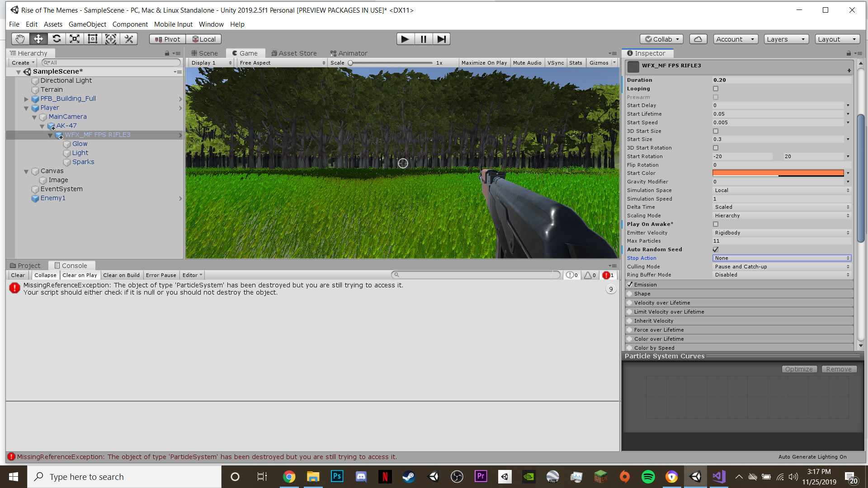Open the Stop Action dropdown
Viewport: 868px width, 488px height.
point(781,258)
